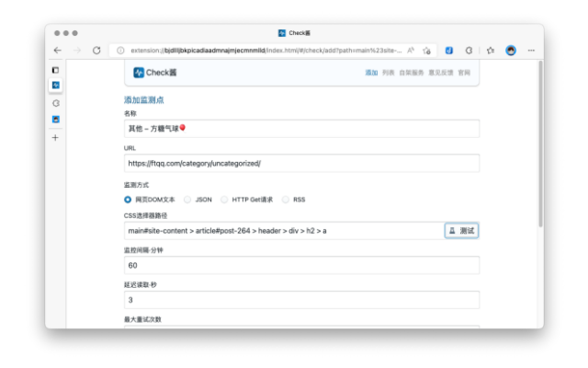This screenshot has width=588, height=368.
Task: Reload the page with the refresh icon
Action: coord(96,51)
